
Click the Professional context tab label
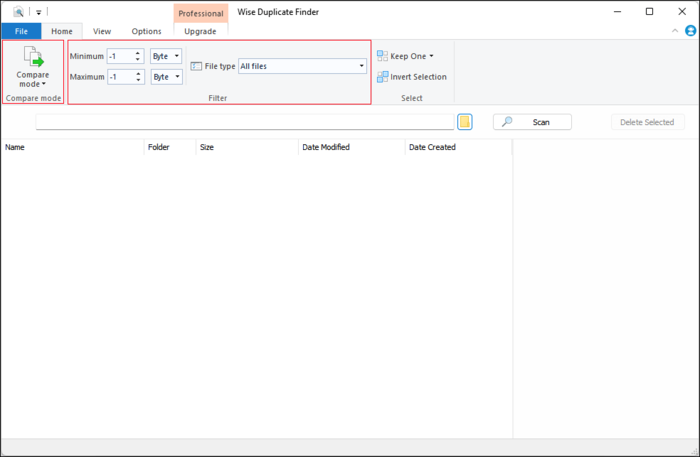click(x=201, y=13)
